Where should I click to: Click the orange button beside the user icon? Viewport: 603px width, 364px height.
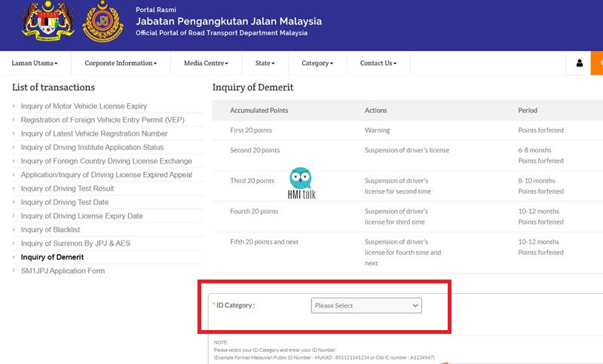[597, 63]
